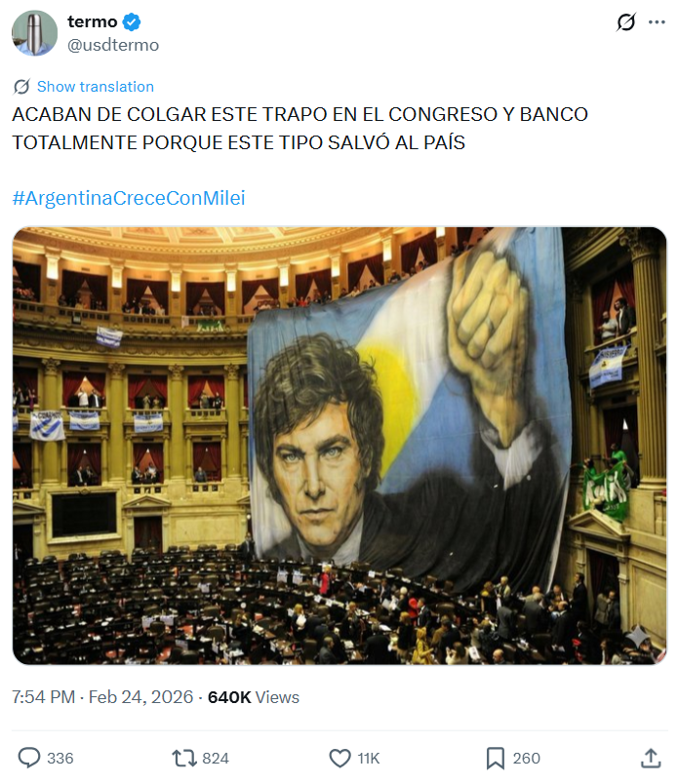
Task: Open the termo profile avatar
Action: [x=34, y=33]
